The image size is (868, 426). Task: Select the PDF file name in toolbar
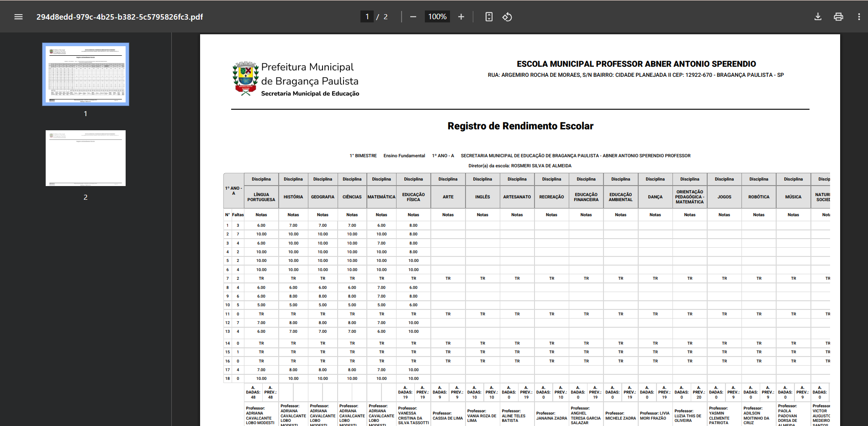(120, 17)
